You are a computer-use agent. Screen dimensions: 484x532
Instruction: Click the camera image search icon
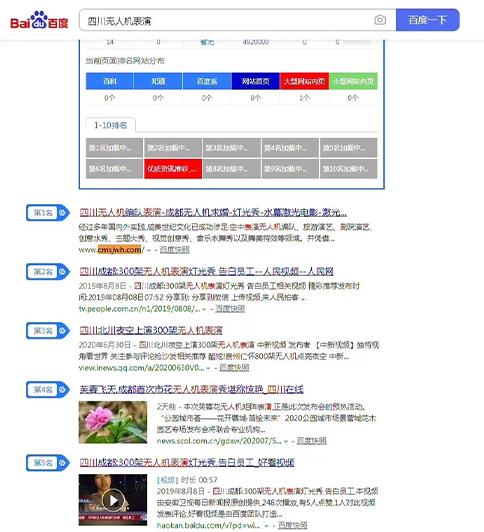pyautogui.click(x=380, y=20)
